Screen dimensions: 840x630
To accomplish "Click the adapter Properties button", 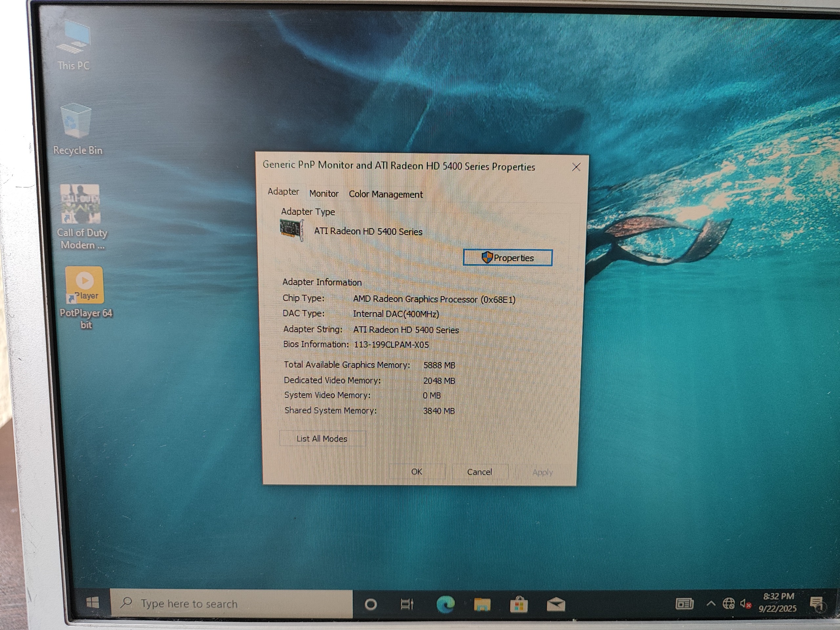I will (x=508, y=258).
